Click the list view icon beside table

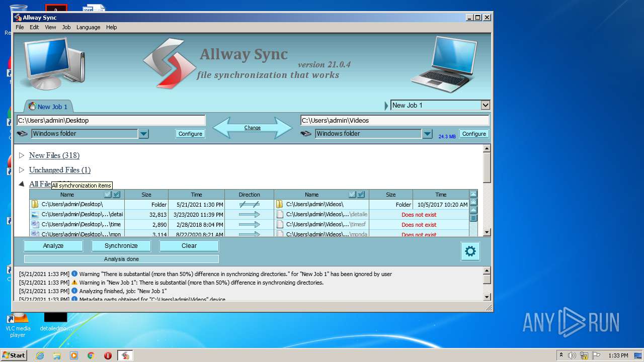coord(473,218)
